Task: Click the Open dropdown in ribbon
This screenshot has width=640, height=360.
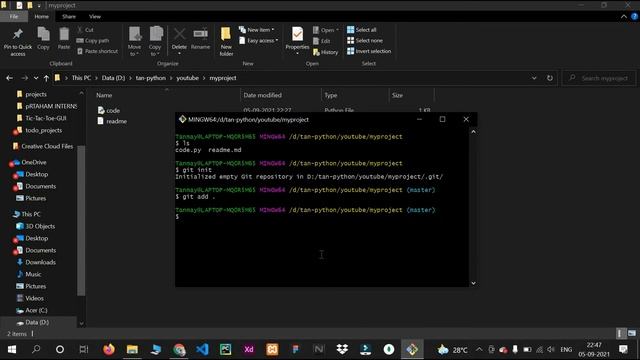Action: pyautogui.click(x=326, y=30)
